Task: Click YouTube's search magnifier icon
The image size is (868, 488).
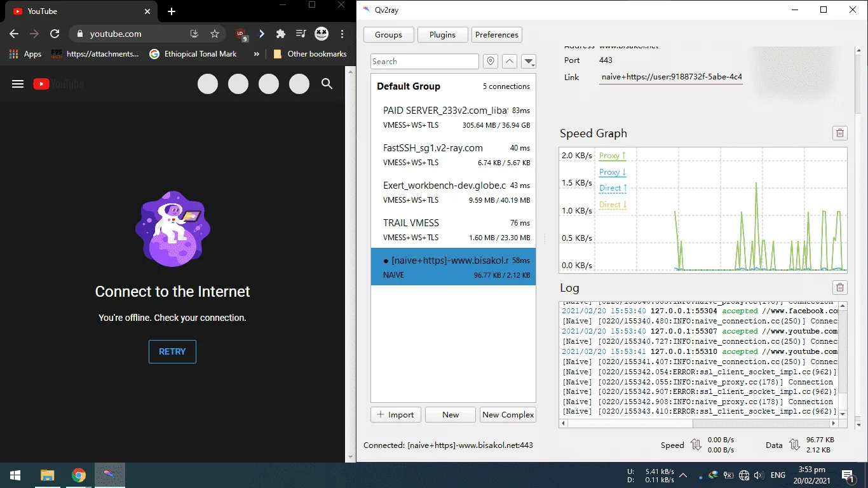Action: [x=327, y=84]
